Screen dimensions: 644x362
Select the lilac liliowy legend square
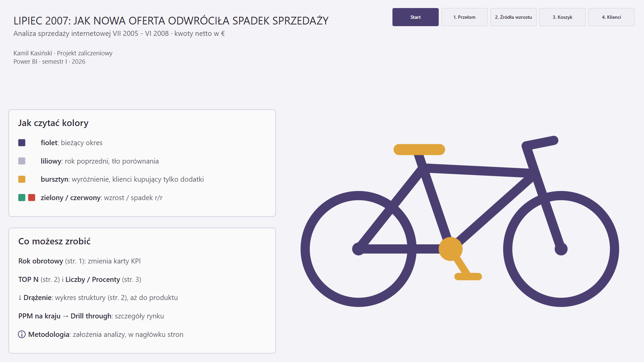click(x=22, y=161)
